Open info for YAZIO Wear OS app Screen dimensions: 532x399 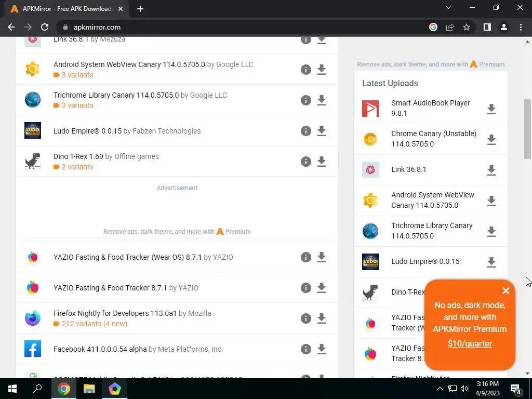point(305,257)
